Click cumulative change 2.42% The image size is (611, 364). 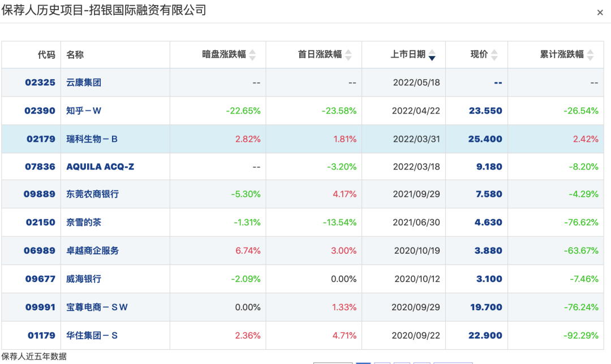click(x=586, y=139)
